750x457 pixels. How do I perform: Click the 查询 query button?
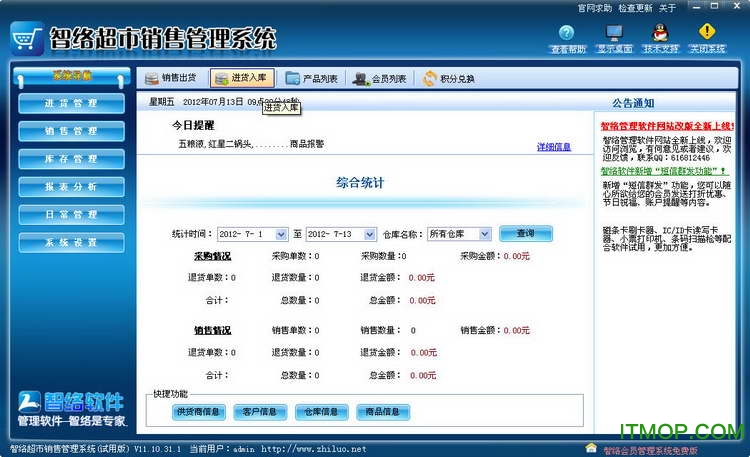pyautogui.click(x=526, y=234)
